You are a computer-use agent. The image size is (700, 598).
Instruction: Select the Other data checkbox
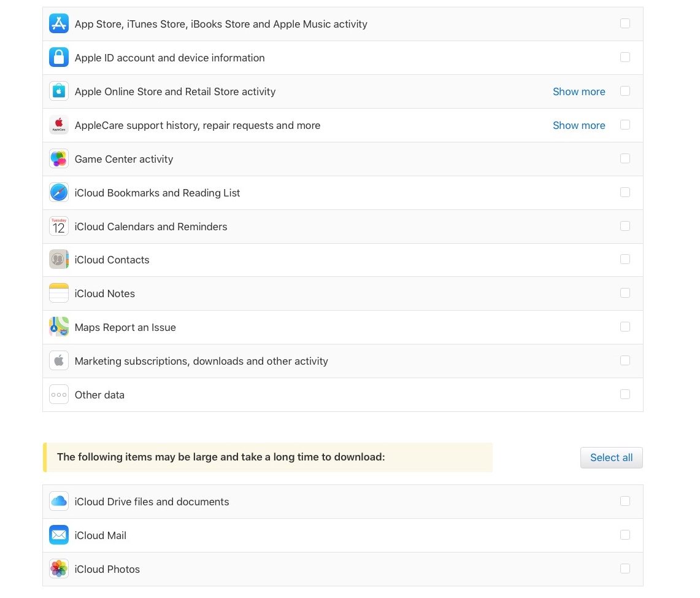click(625, 394)
